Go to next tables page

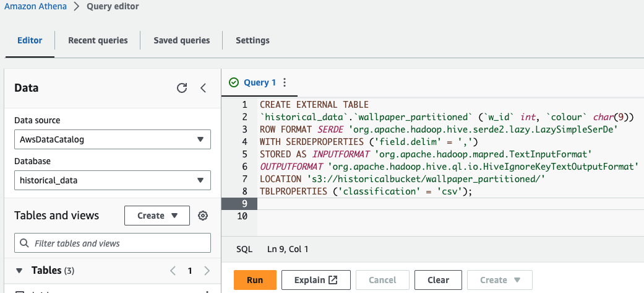[x=207, y=271]
